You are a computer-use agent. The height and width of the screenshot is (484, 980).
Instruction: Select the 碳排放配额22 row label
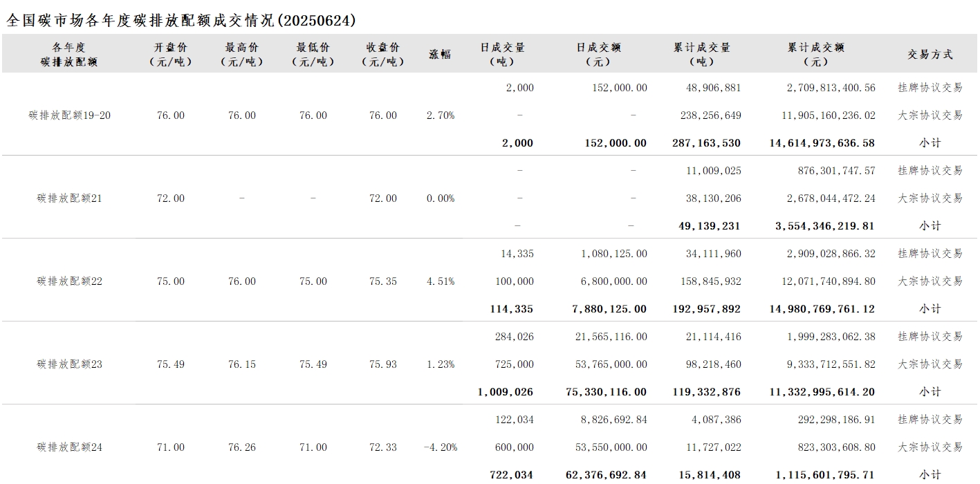pyautogui.click(x=70, y=281)
